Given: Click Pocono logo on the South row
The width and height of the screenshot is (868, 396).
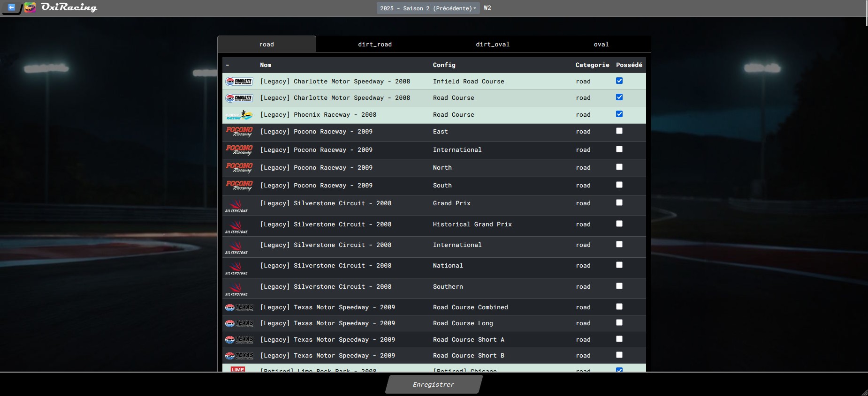Looking at the screenshot, I should 239,186.
